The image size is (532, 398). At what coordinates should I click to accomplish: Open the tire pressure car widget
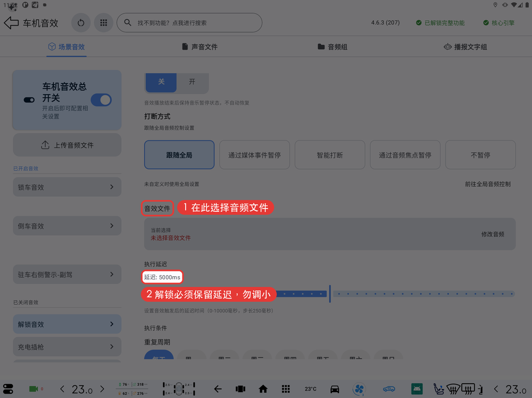pos(179,389)
